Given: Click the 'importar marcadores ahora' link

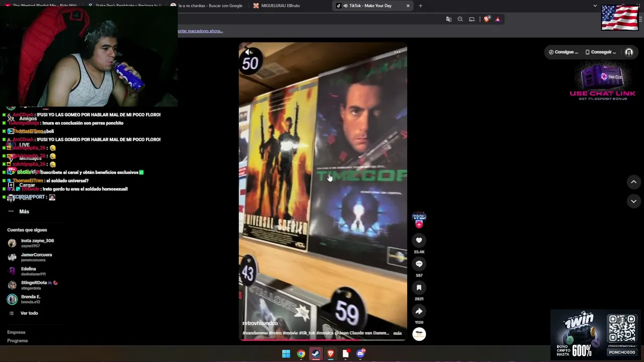Looking at the screenshot, I should coord(200,31).
